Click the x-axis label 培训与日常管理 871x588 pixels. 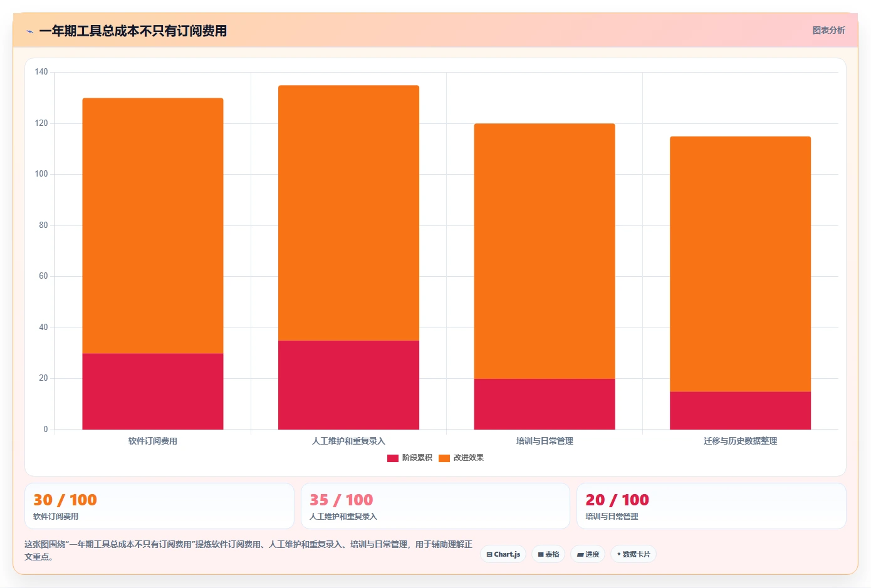[545, 441]
